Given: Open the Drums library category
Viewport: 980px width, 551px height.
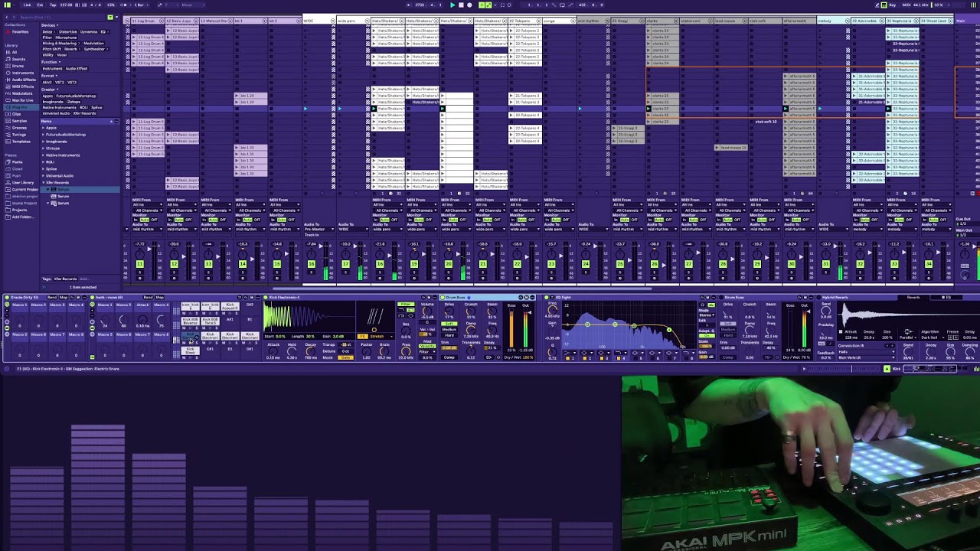Looking at the screenshot, I should [x=18, y=66].
